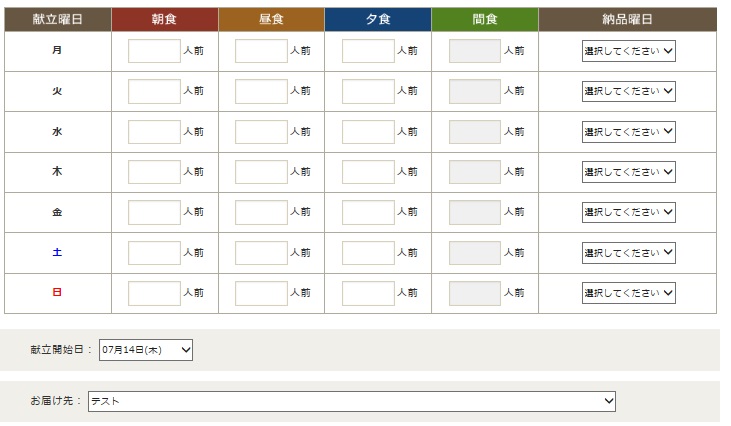731x426 pixels.
Task: Click the 夕食 column header
Action: [378, 19]
